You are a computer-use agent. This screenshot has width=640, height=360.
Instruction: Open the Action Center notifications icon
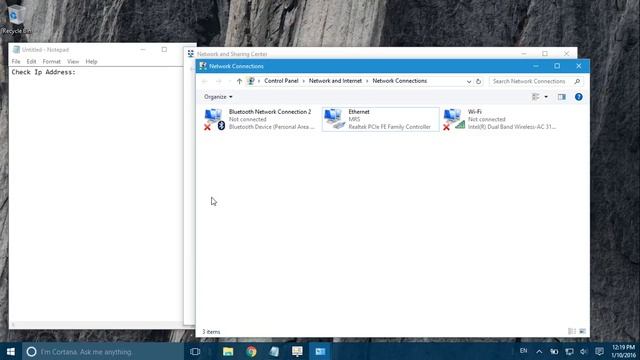coord(599,351)
